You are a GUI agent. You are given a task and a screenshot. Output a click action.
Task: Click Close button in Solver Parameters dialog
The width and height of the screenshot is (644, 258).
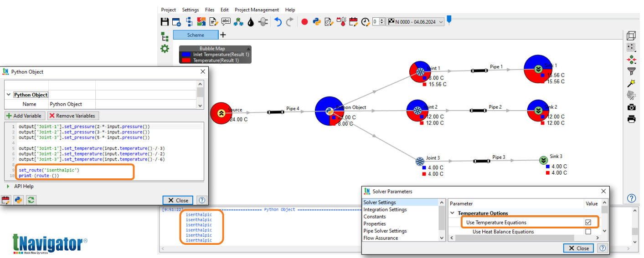pos(579,248)
